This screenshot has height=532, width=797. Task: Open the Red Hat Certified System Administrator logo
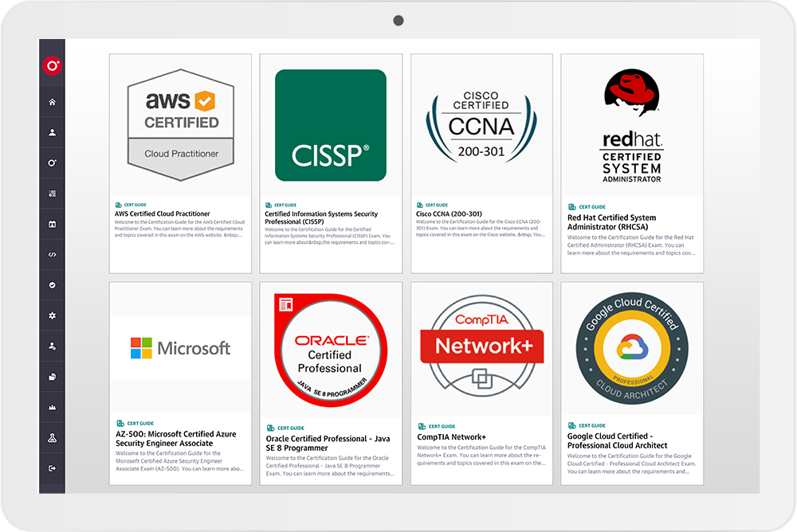click(x=632, y=126)
